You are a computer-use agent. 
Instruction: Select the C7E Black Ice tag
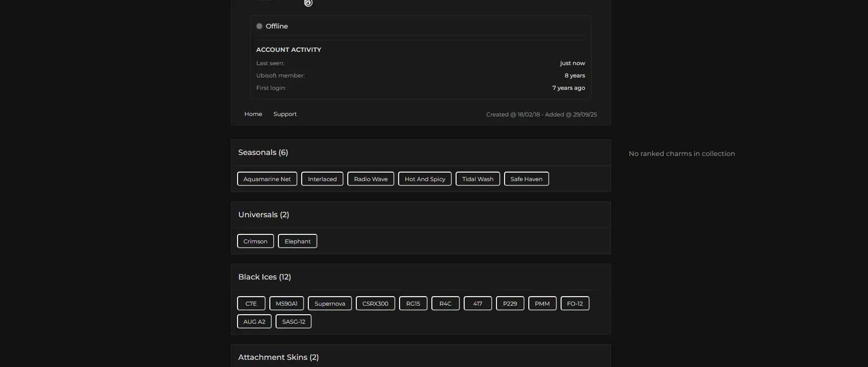[251, 304]
